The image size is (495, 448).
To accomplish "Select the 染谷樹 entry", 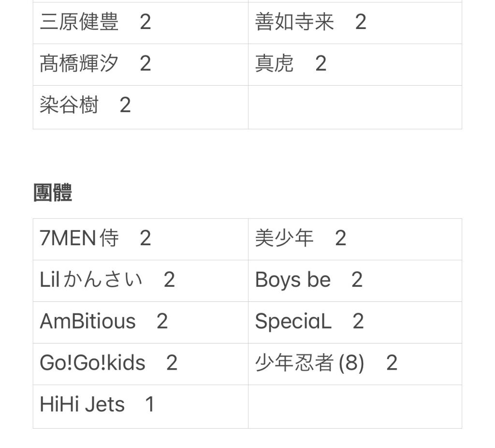I will click(141, 107).
